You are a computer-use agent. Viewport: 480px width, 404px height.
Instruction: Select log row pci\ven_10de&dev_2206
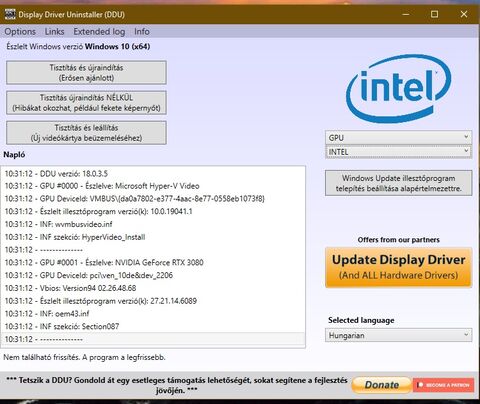click(x=153, y=275)
